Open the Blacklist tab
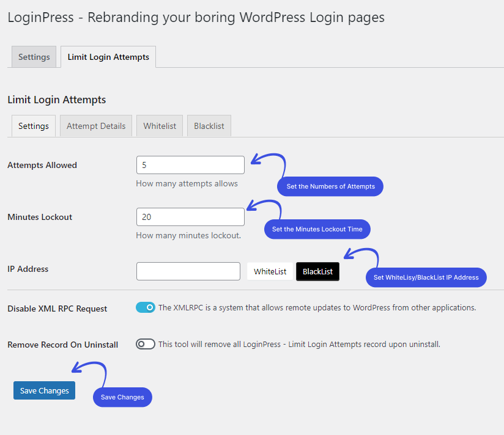This screenshot has width=504, height=435. (x=209, y=126)
